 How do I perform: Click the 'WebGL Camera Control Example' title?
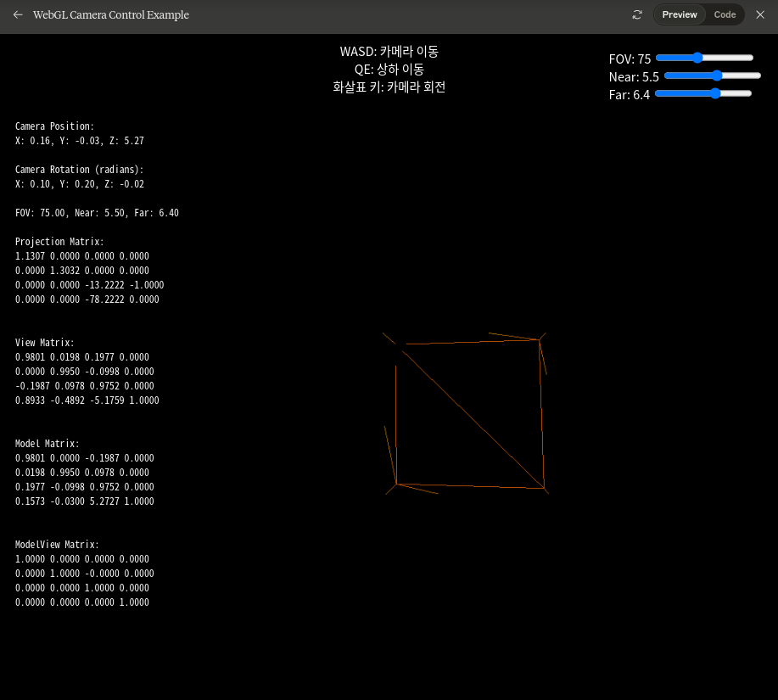(111, 15)
